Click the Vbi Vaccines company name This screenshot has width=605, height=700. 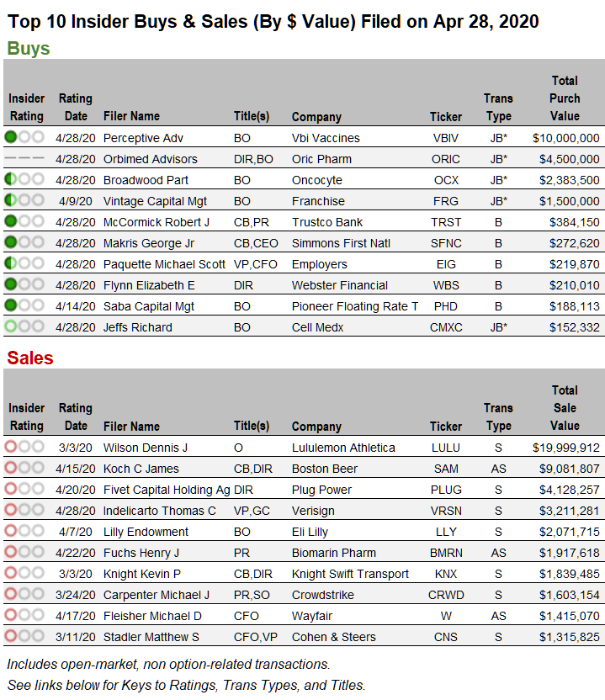[326, 138]
